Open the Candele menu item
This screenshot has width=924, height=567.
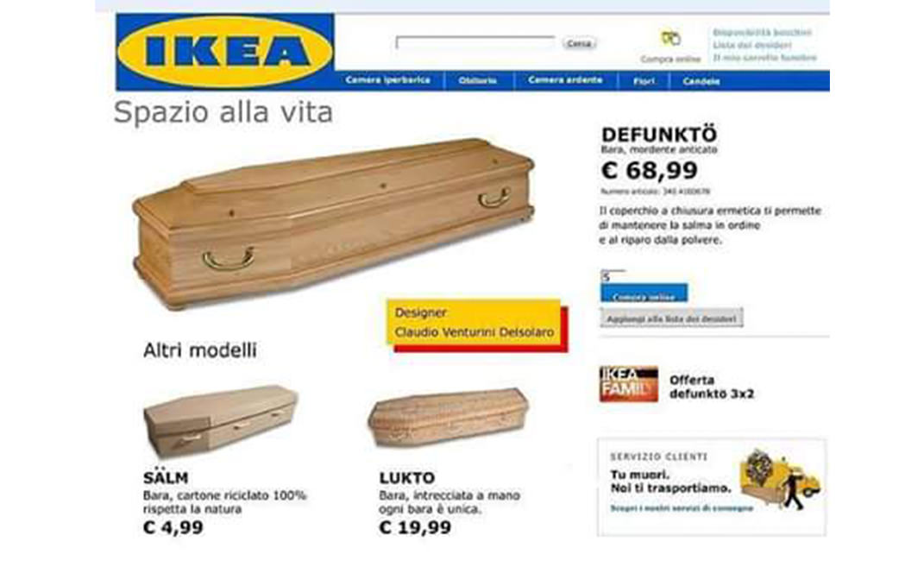click(701, 81)
